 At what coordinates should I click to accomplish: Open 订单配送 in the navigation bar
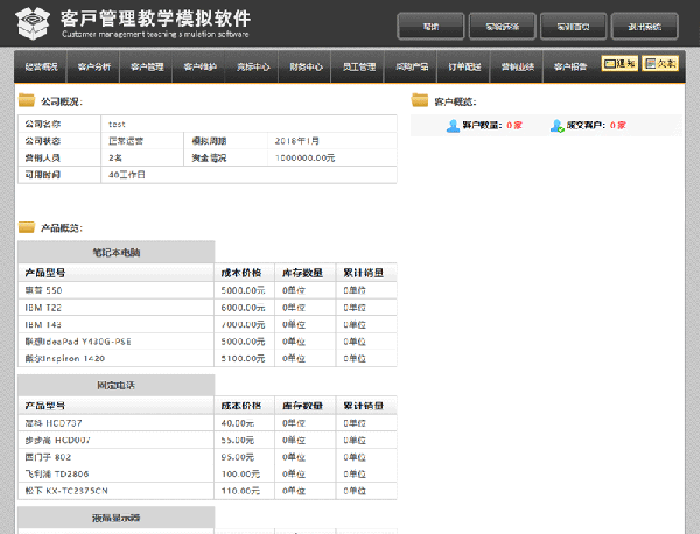(x=465, y=67)
